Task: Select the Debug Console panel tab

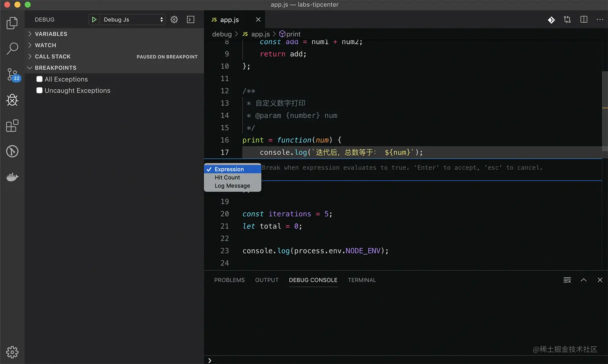Action: click(313, 280)
